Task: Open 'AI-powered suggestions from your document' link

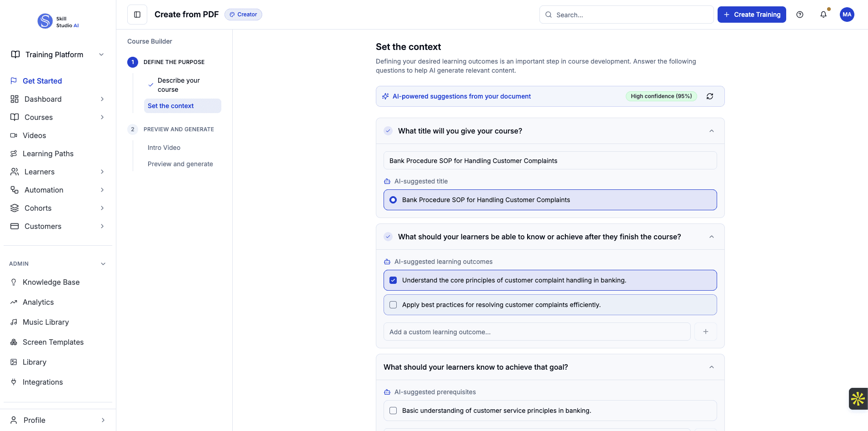Action: pos(462,96)
